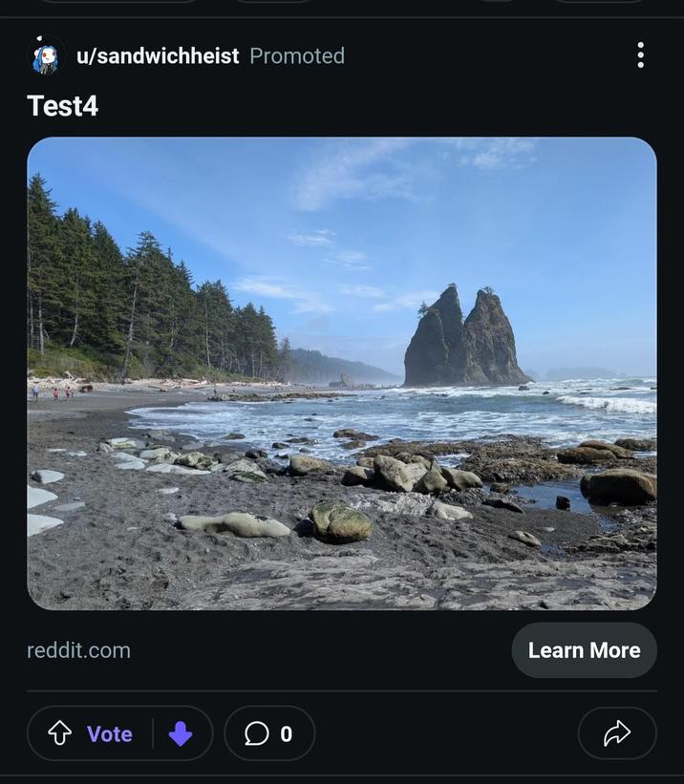Viewport: 684px width, 784px height.
Task: Upvote the Test4 post using the arrow icon
Action: pyautogui.click(x=58, y=733)
